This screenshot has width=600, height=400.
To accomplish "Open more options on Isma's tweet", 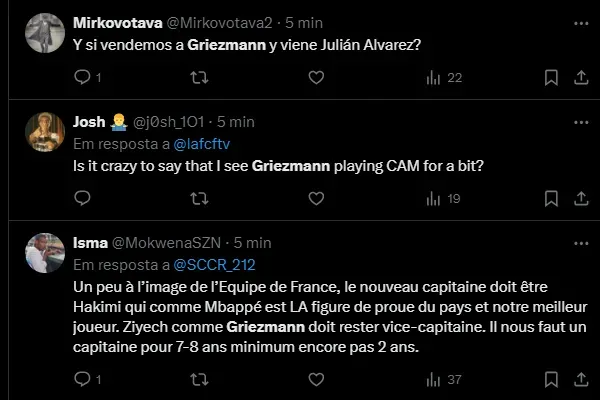I will (580, 243).
